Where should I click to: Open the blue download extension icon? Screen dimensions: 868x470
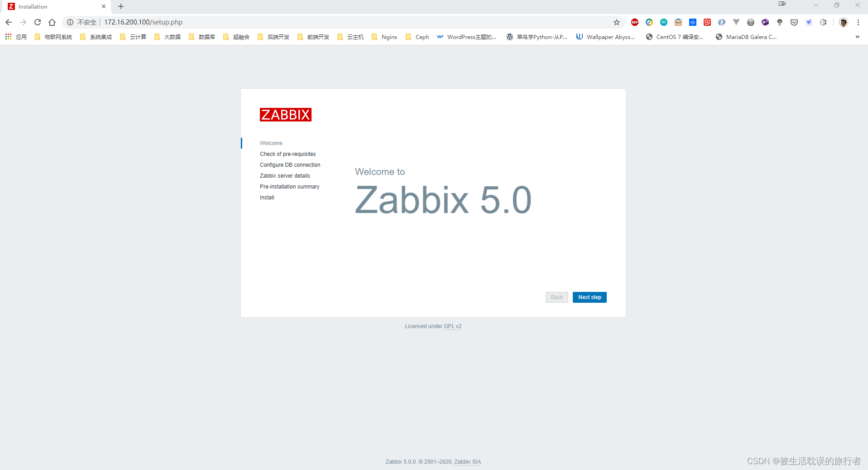693,22
